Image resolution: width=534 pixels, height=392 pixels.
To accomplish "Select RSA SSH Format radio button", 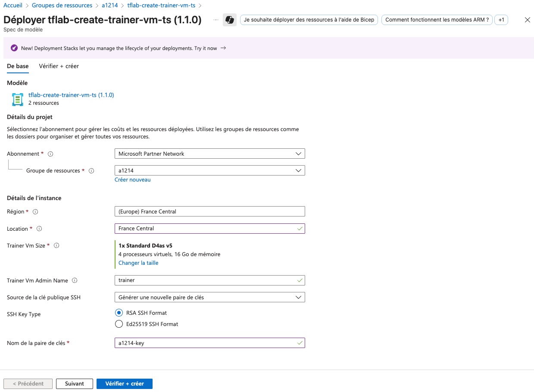I will [x=119, y=313].
